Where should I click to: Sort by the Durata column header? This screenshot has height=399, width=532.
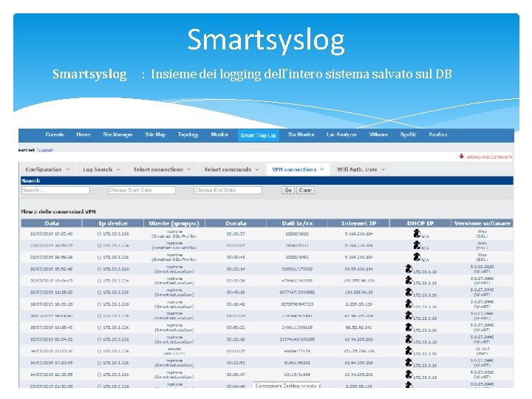coord(236,223)
